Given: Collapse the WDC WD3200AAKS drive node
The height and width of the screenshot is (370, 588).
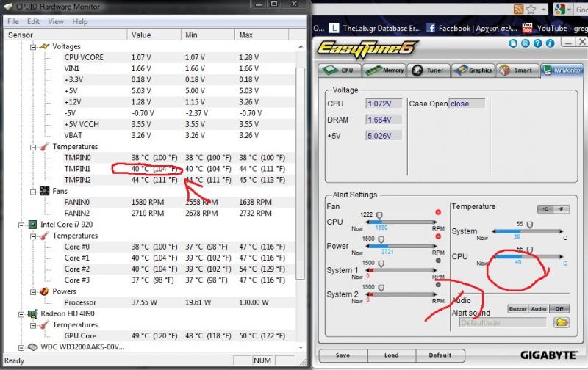Looking at the screenshot, I should (21, 347).
